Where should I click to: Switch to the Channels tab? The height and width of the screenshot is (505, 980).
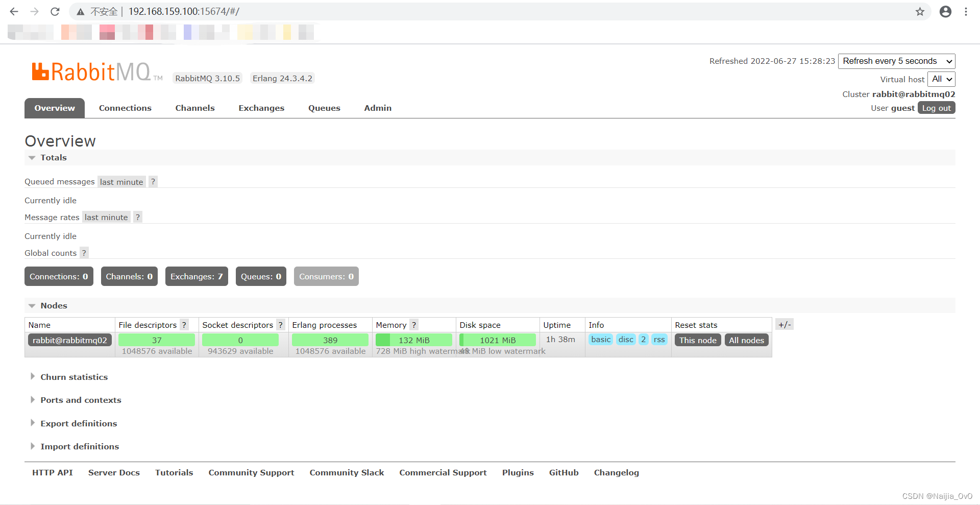click(195, 108)
